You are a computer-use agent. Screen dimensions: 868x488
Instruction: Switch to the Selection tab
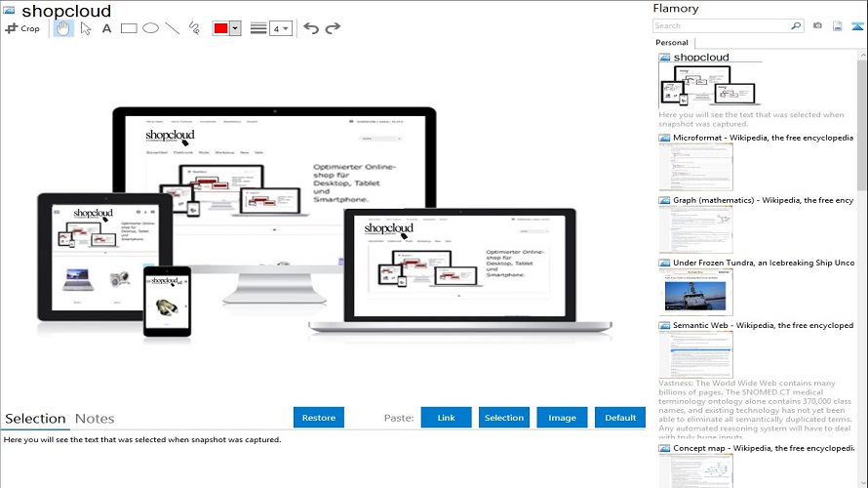click(x=35, y=419)
